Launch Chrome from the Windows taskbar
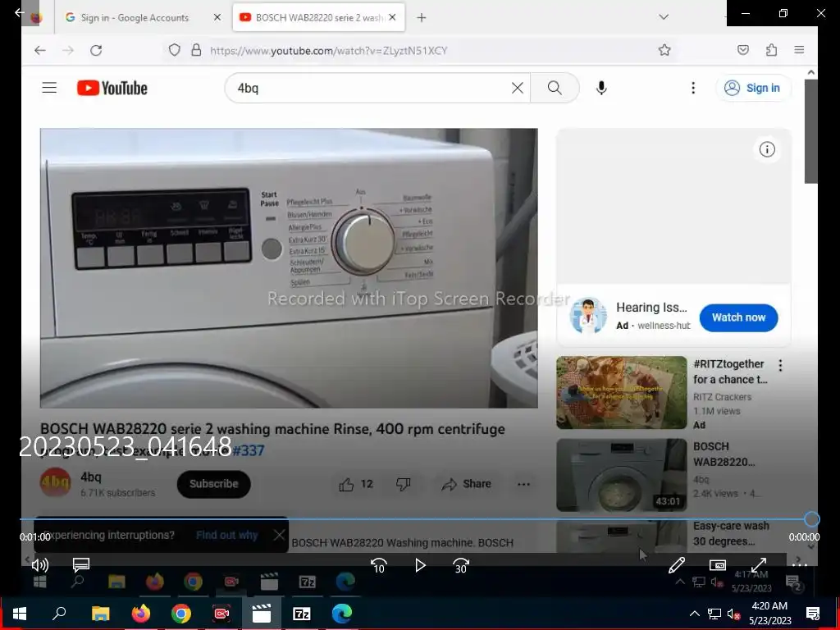840x630 pixels. click(181, 613)
